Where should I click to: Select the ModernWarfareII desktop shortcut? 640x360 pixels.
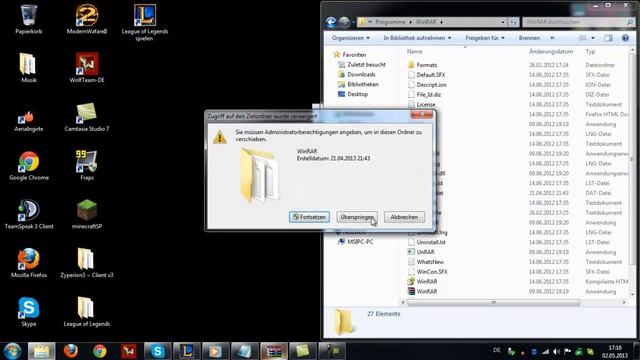(x=87, y=19)
